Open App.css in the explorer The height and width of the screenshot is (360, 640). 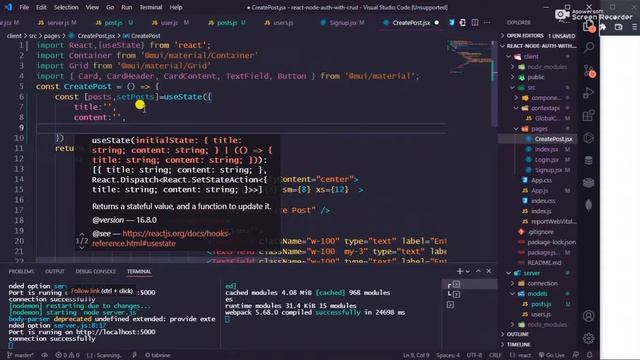click(x=541, y=180)
